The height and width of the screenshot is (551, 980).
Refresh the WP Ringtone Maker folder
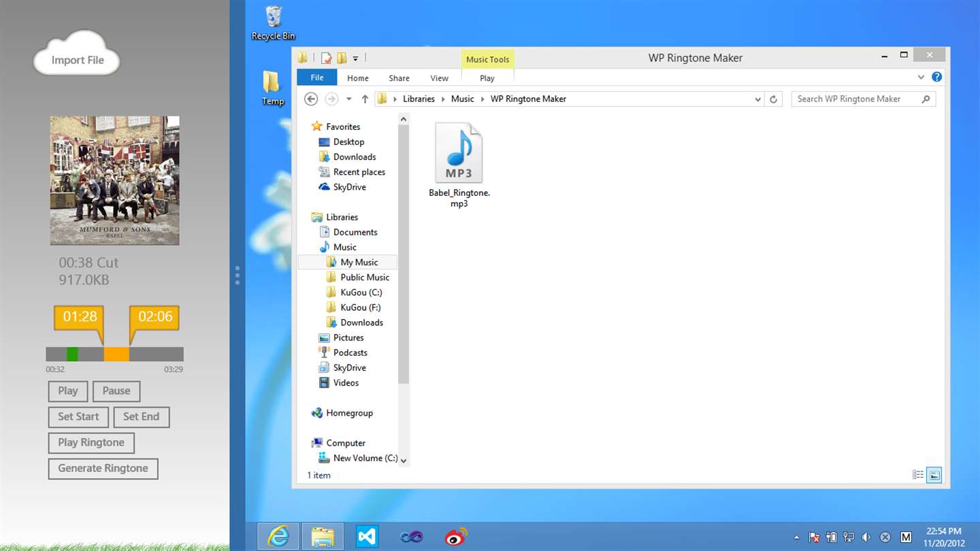click(x=773, y=99)
